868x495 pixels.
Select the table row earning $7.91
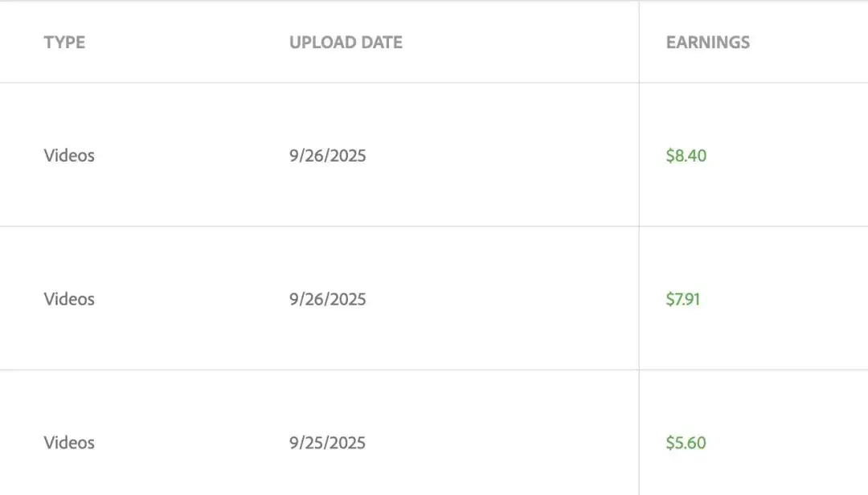coord(498,299)
